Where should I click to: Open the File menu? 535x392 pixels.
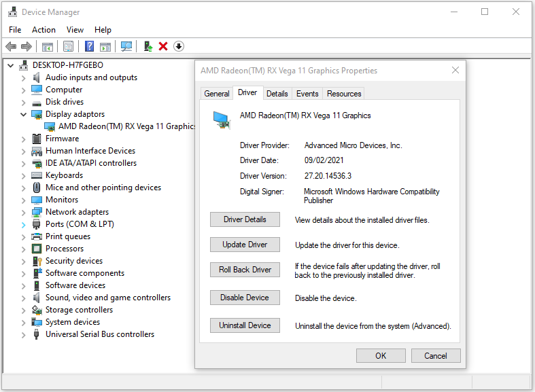point(15,30)
